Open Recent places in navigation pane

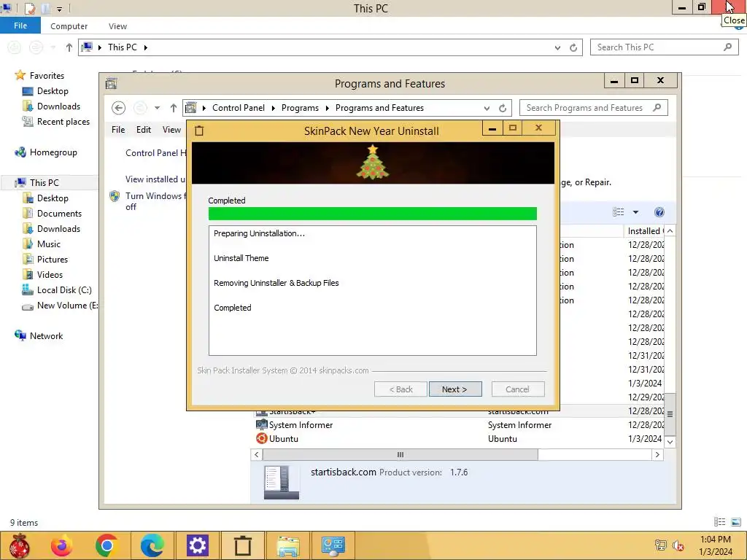(63, 122)
